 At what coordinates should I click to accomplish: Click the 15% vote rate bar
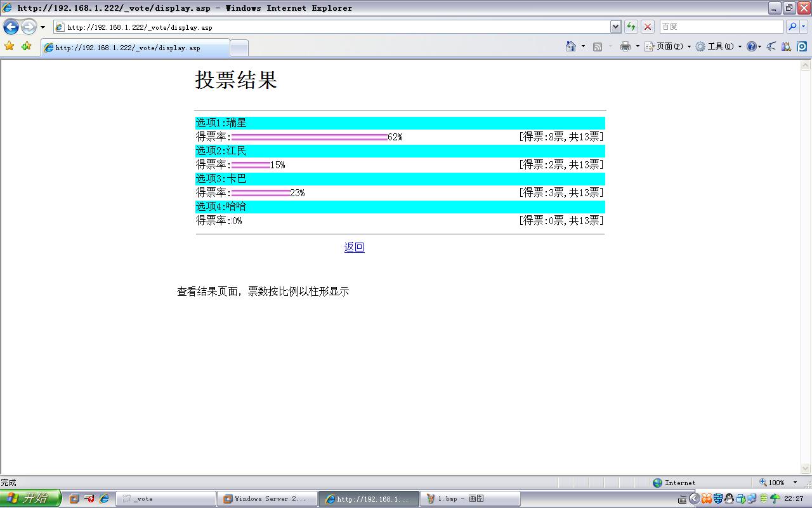tap(251, 165)
